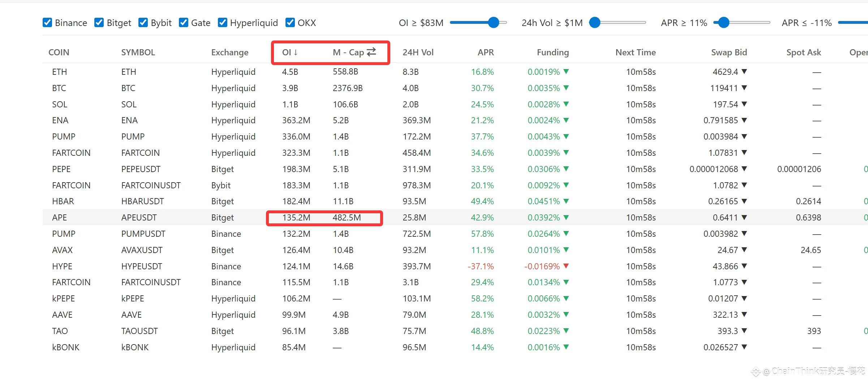
Task: Expand funding arrow in ENA row
Action: point(566,120)
